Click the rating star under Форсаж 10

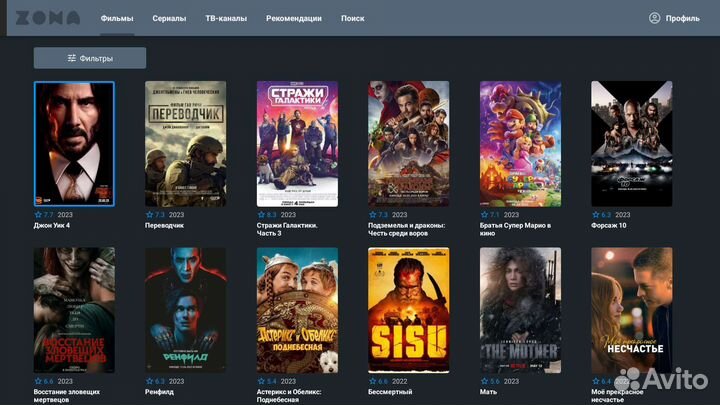point(596,214)
